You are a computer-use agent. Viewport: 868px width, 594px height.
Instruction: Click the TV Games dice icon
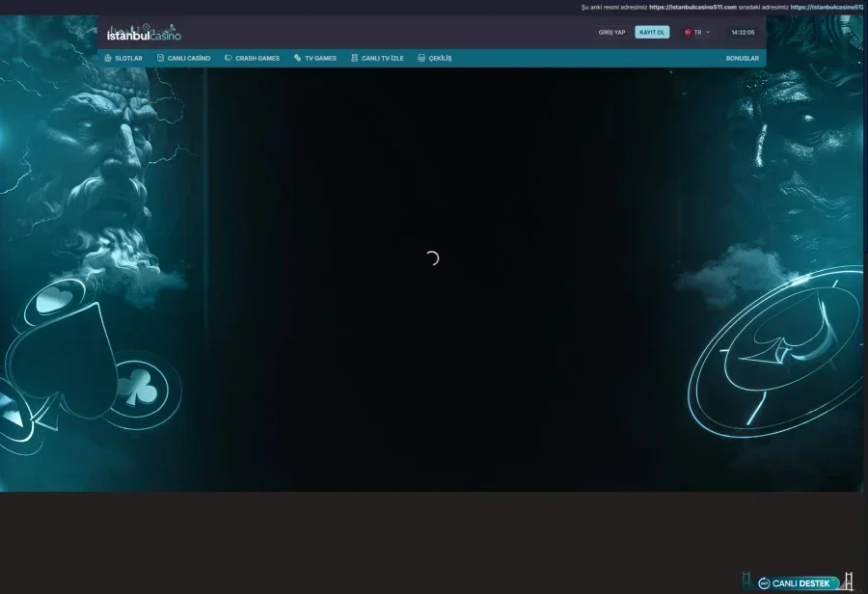(298, 58)
